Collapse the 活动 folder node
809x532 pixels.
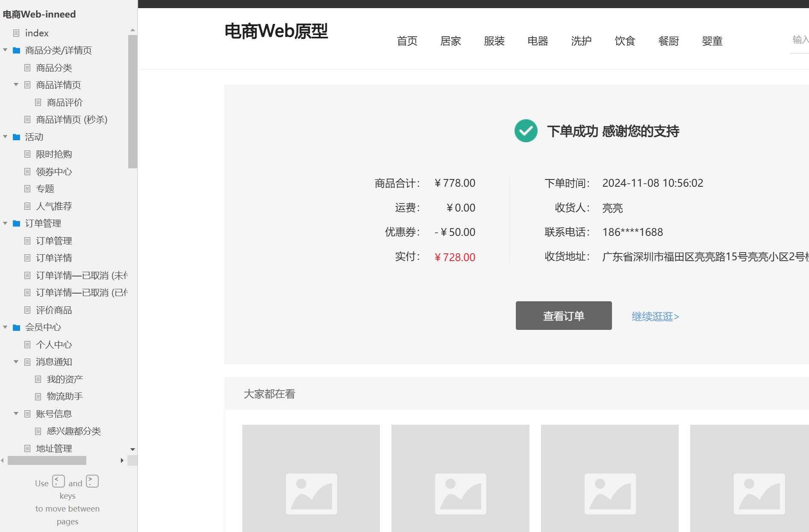(x=5, y=137)
